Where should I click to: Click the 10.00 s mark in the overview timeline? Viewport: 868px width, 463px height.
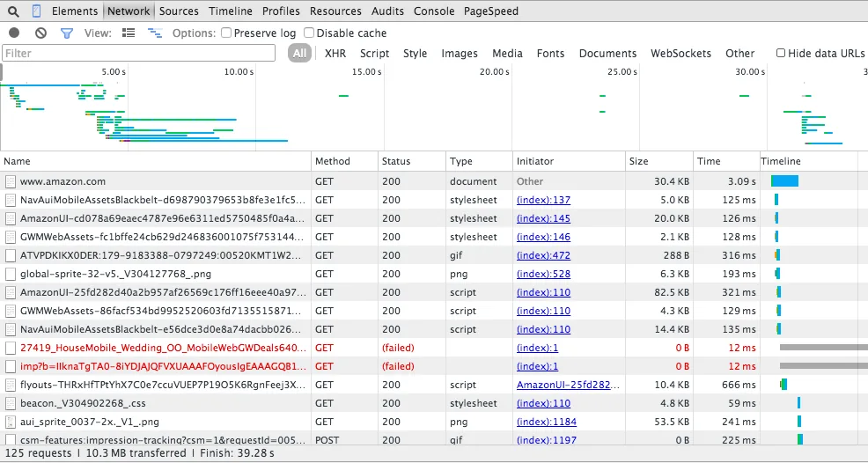tap(239, 72)
